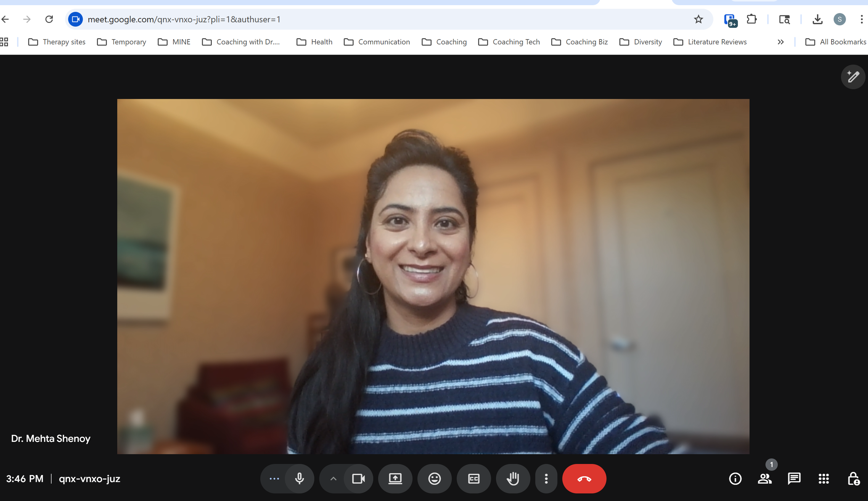
Task: Open in-call chat messages
Action: 794,479
